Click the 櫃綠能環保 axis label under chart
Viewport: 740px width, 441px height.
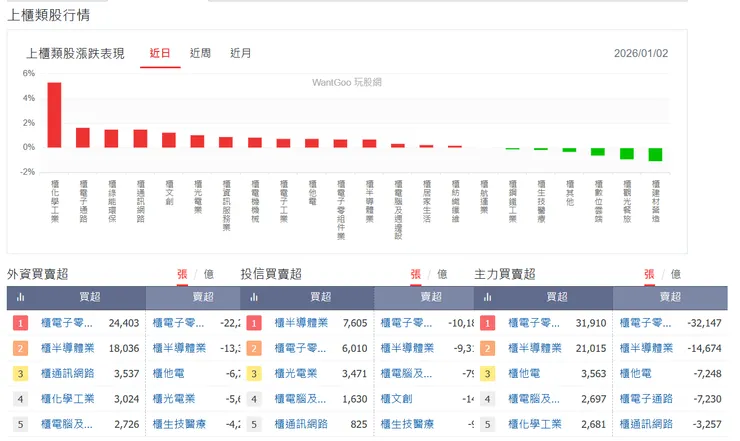(112, 201)
